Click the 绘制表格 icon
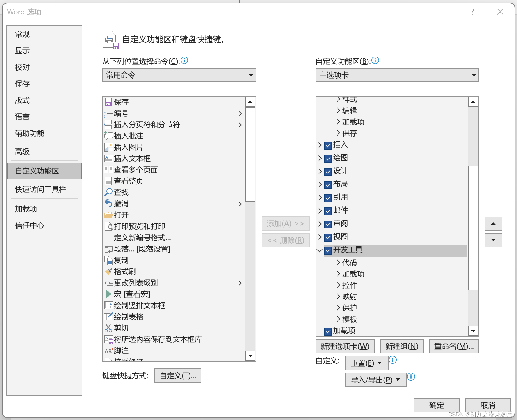 (108, 316)
